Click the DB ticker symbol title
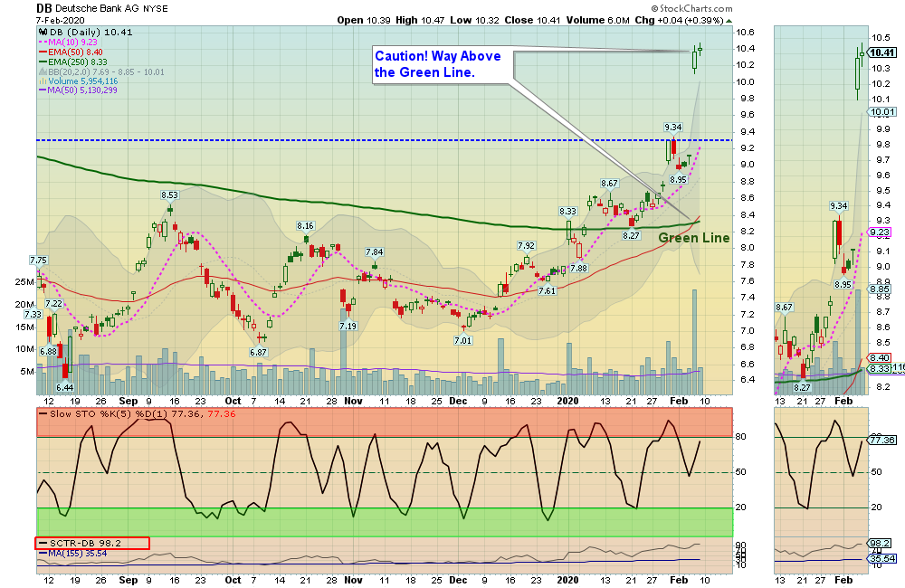Image resolution: width=905 pixels, height=588 pixels. tap(43, 8)
